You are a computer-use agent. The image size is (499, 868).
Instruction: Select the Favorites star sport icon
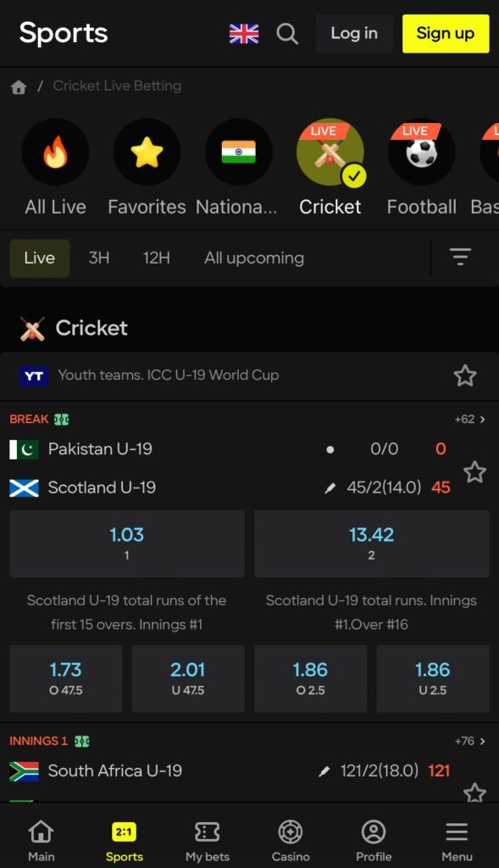pos(147,152)
